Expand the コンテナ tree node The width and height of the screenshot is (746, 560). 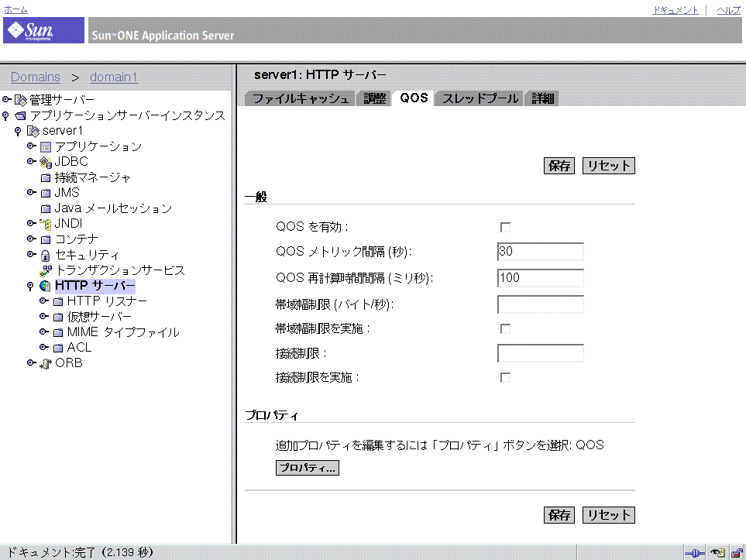(x=32, y=239)
